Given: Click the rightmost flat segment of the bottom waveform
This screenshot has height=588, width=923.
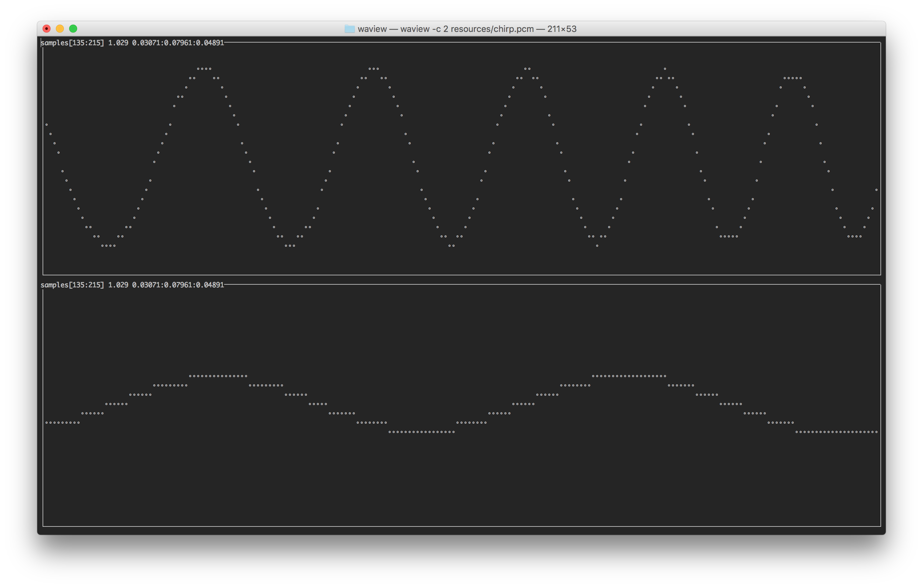Looking at the screenshot, I should tap(836, 432).
